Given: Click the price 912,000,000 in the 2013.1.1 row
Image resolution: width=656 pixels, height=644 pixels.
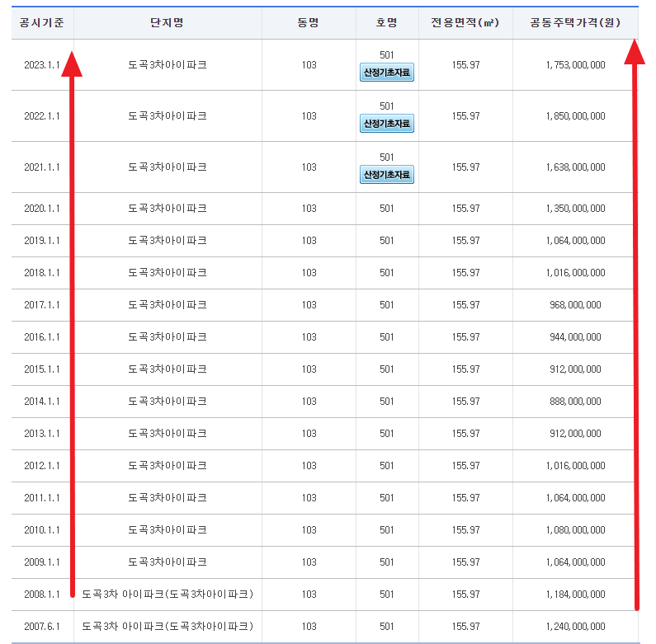Looking at the screenshot, I should point(576,434).
